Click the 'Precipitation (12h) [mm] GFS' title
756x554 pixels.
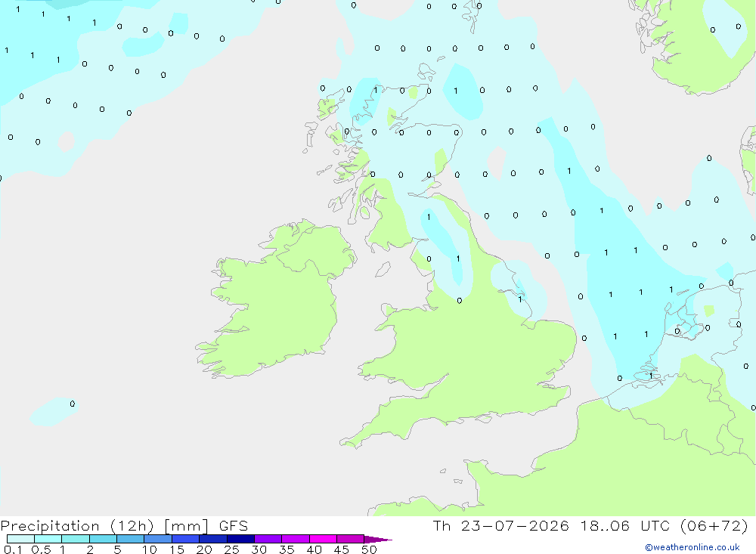(x=125, y=525)
